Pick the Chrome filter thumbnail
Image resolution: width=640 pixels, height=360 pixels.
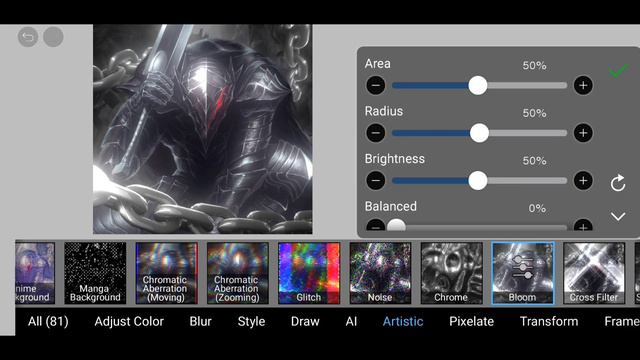point(451,273)
